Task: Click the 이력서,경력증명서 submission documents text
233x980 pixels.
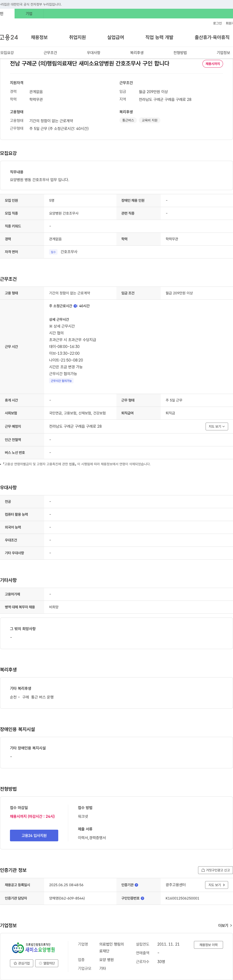Action: click(x=92, y=838)
